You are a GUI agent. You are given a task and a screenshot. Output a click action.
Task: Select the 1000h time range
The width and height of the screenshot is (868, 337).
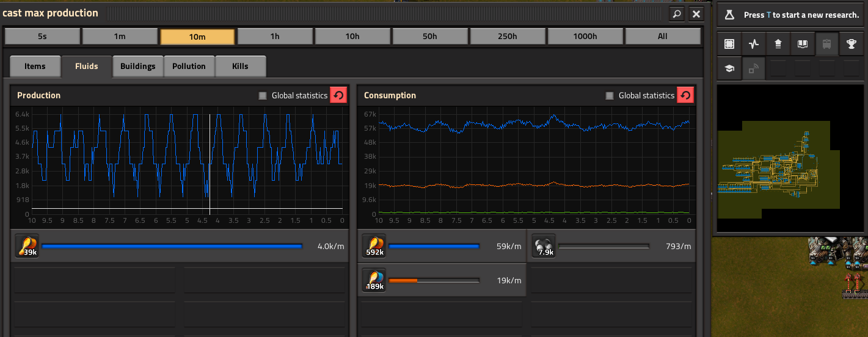tap(585, 37)
